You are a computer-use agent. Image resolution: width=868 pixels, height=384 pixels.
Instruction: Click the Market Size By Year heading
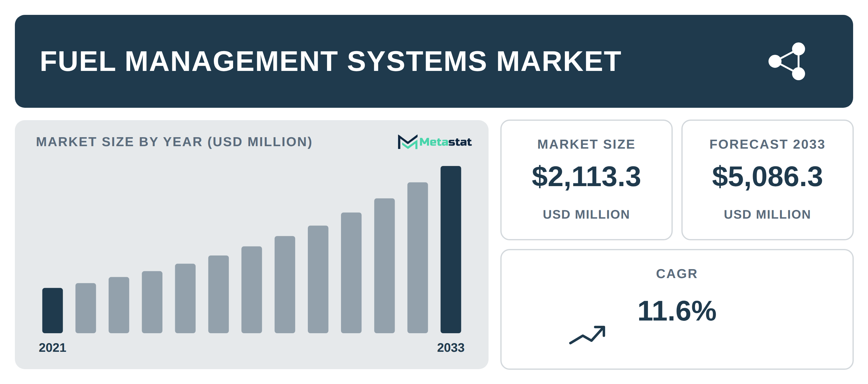tap(174, 142)
